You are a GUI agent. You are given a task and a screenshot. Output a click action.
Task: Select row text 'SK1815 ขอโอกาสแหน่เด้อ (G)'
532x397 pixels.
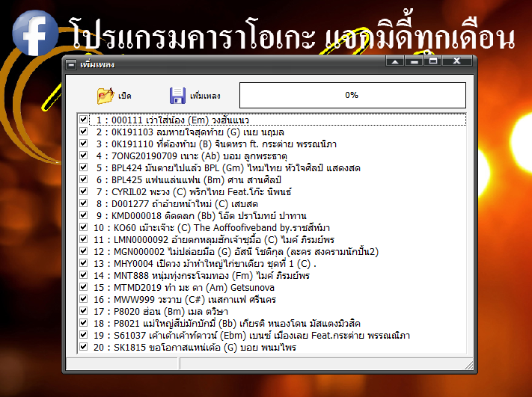tap(175, 347)
